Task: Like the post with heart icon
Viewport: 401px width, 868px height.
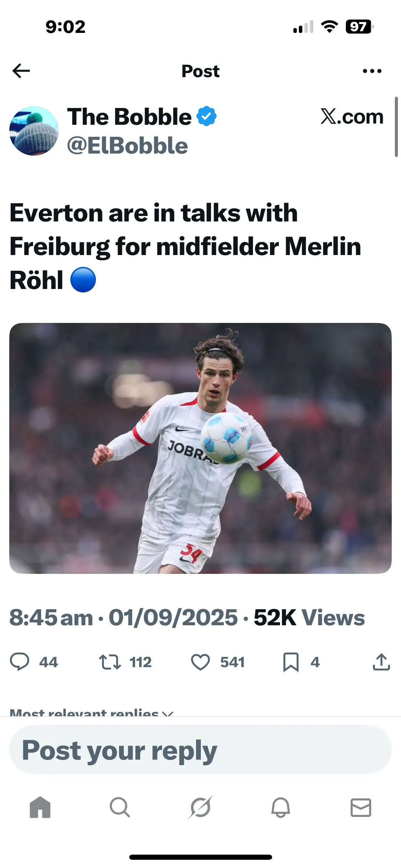Action: pos(200,662)
